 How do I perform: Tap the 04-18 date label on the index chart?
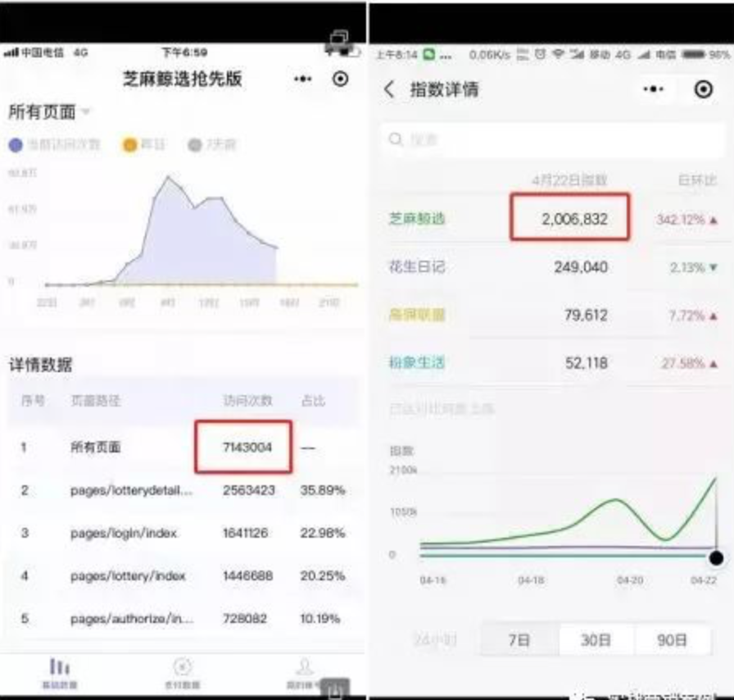coord(531,580)
